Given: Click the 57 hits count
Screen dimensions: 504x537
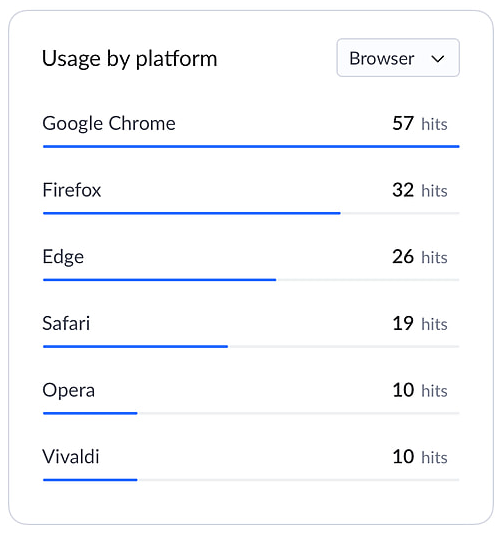Looking at the screenshot, I should pyautogui.click(x=420, y=124).
